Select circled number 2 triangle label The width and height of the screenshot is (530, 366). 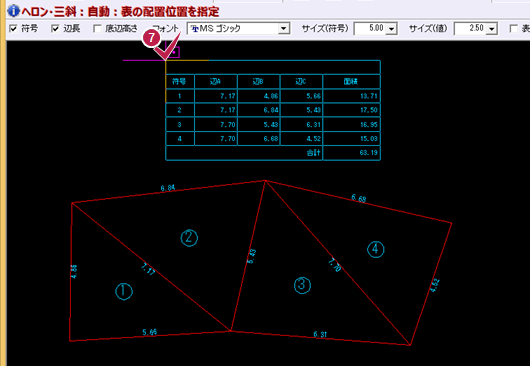pyautogui.click(x=189, y=238)
